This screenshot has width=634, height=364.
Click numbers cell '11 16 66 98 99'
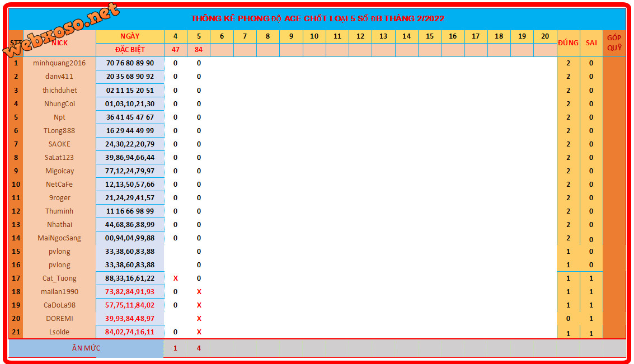pos(130,211)
